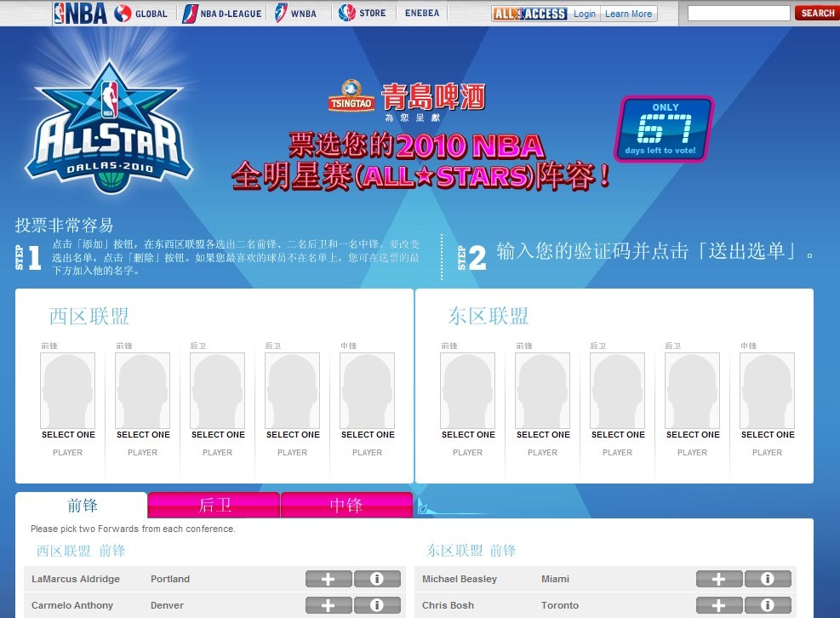Image resolution: width=840 pixels, height=618 pixels.
Task: Add LaMarcus Aldridge with plus button
Action: click(329, 579)
